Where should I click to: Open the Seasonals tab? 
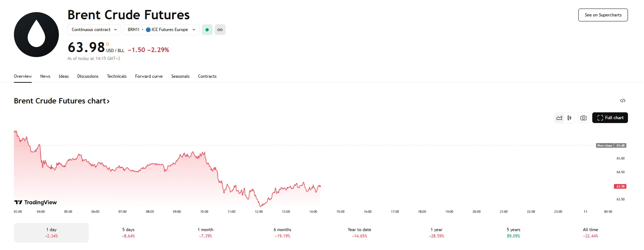(180, 76)
